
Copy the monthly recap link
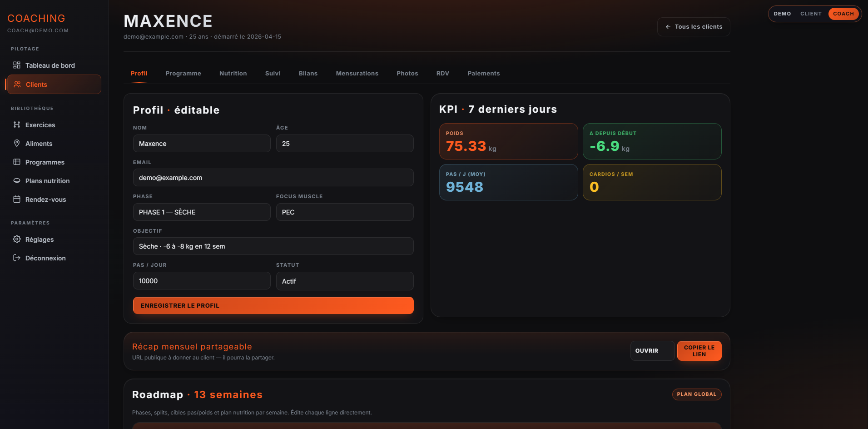[x=699, y=351]
